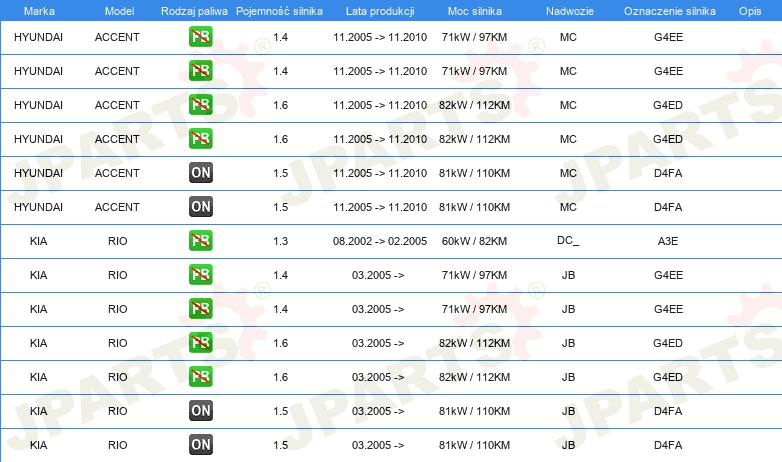Click the Lata produkcji column header
The width and height of the screenshot is (782, 462).
(x=380, y=11)
